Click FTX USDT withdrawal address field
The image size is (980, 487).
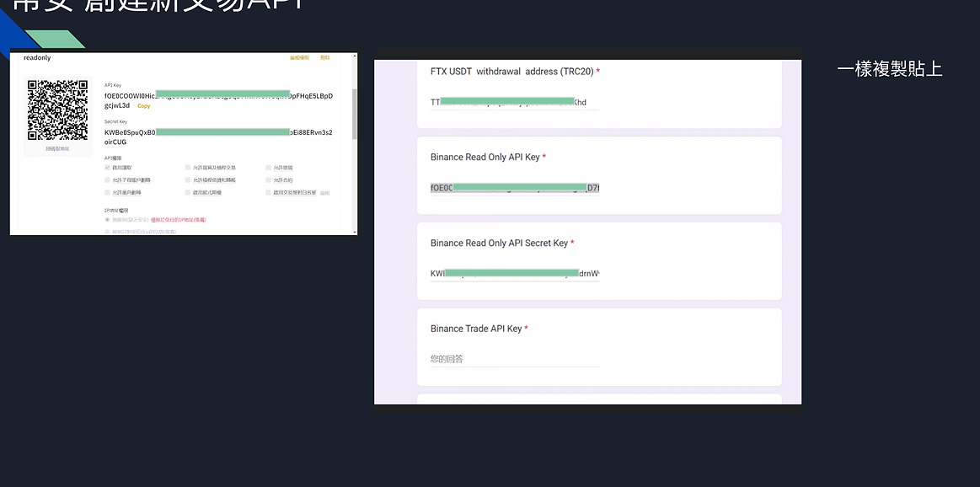pyautogui.click(x=514, y=102)
